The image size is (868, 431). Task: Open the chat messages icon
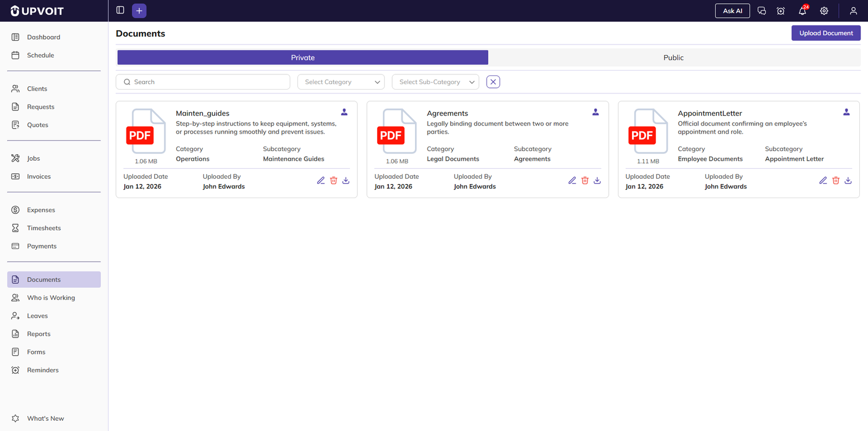762,11
